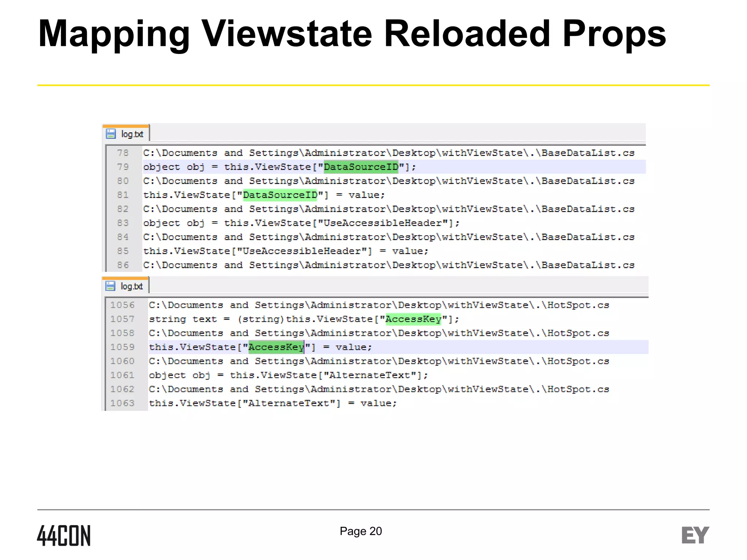Image resolution: width=747 pixels, height=560 pixels.
Task: Click line number 81 in the gutter
Action: coord(123,195)
